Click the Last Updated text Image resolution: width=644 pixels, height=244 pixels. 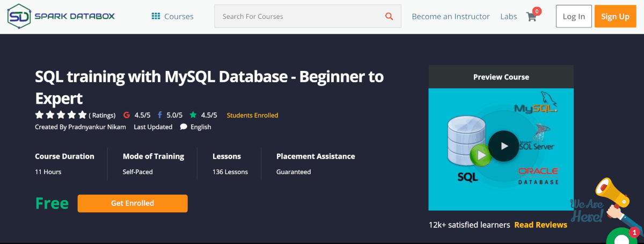153,127
